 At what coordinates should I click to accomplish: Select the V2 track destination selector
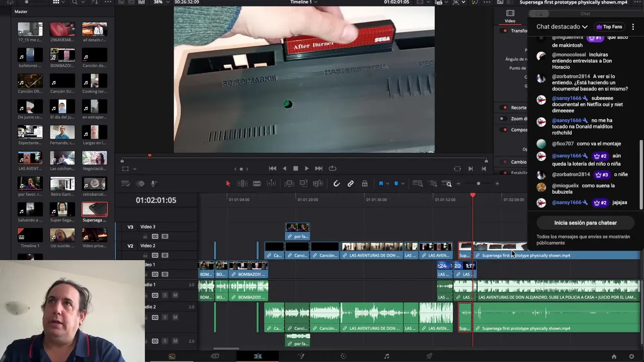(130, 246)
